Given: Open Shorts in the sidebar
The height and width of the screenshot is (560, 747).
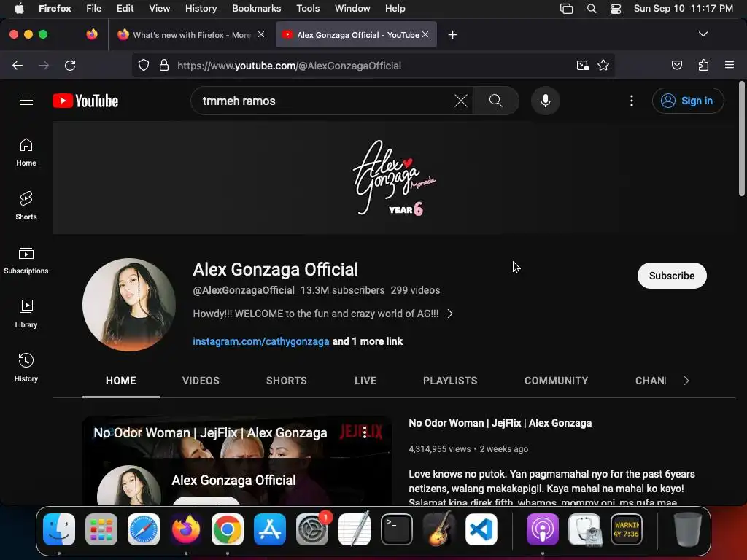Looking at the screenshot, I should click(26, 206).
